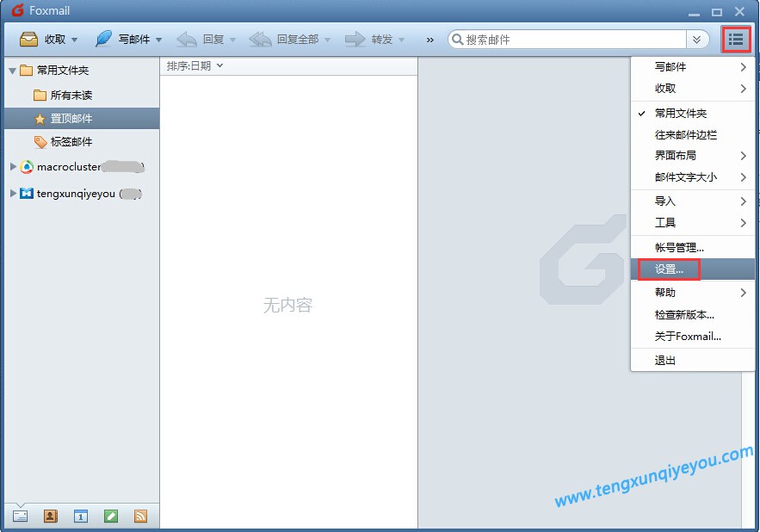Maximize the Foxmail window
The height and width of the screenshot is (532, 760).
pos(717,12)
